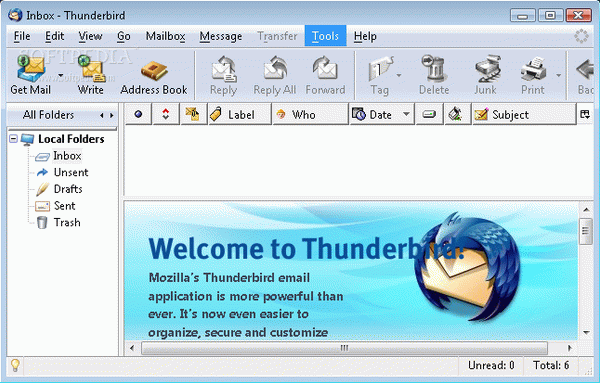Sort by the Label column header
The height and width of the screenshot is (383, 600).
point(240,114)
